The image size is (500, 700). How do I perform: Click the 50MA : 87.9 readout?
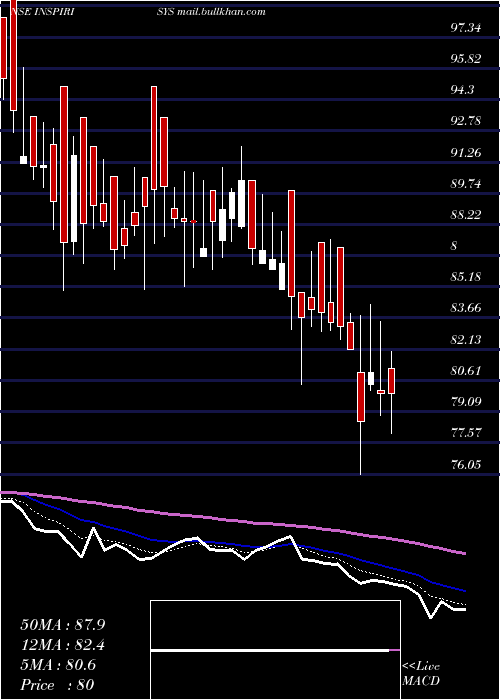click(x=63, y=624)
